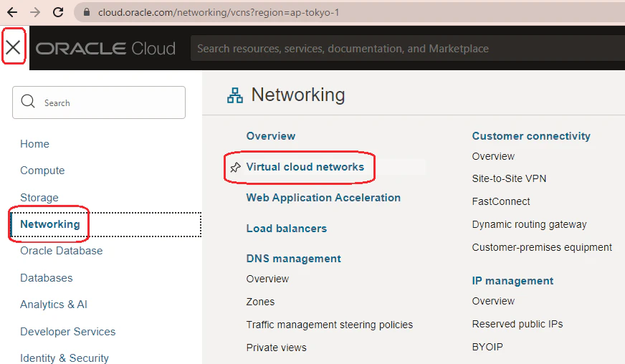The height and width of the screenshot is (364, 625).
Task: Open Site-to-Site VPN
Action: (509, 178)
